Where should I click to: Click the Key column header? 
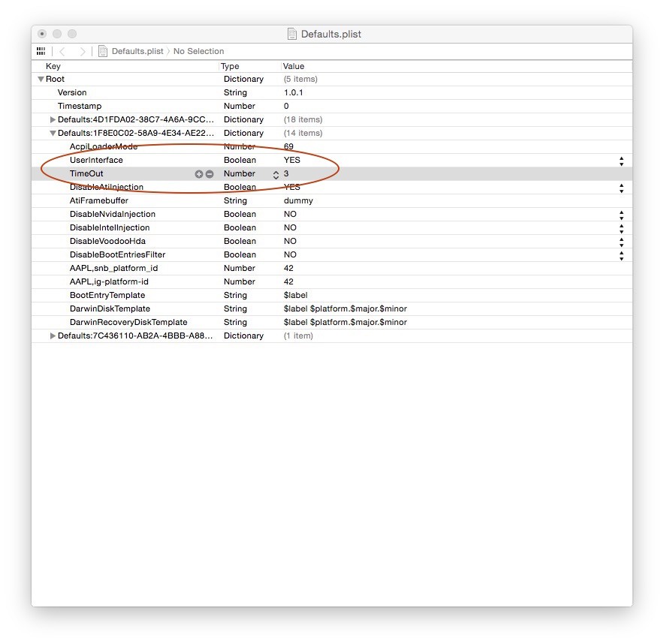[x=53, y=66]
